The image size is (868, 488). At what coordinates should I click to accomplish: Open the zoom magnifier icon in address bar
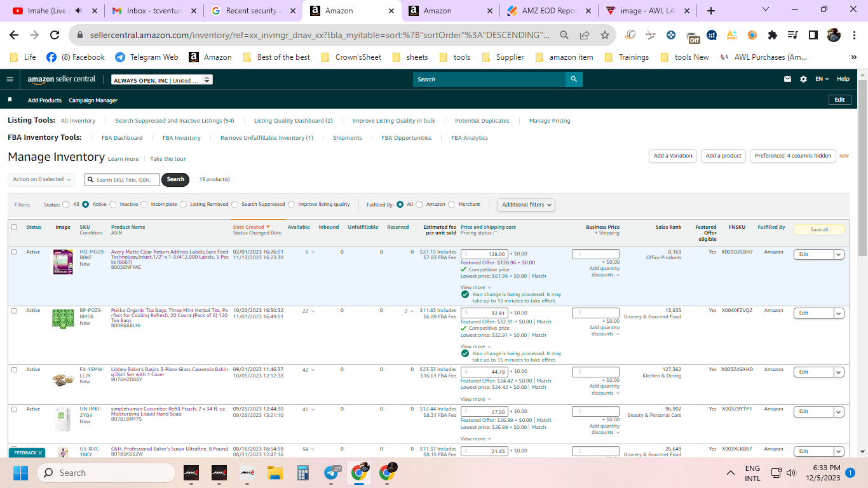(x=564, y=35)
